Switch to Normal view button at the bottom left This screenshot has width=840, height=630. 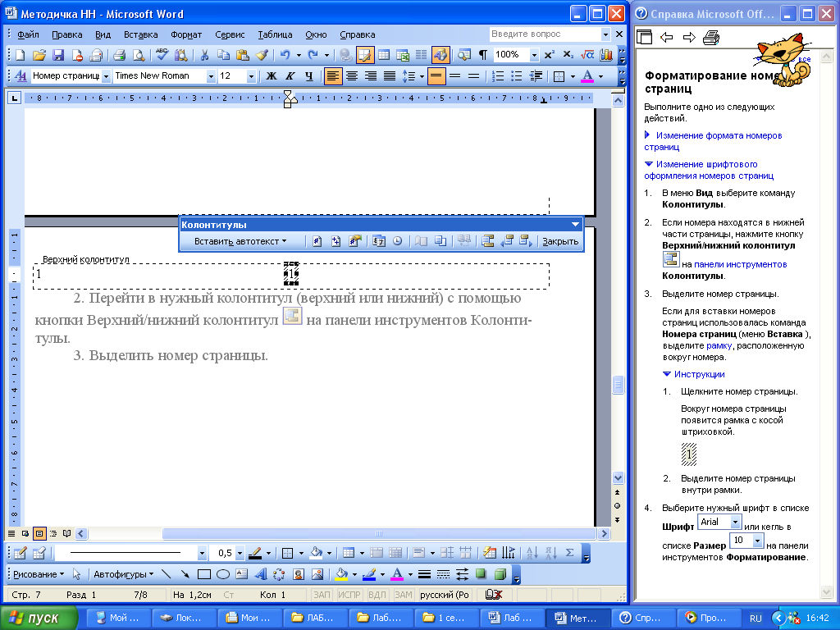11,533
